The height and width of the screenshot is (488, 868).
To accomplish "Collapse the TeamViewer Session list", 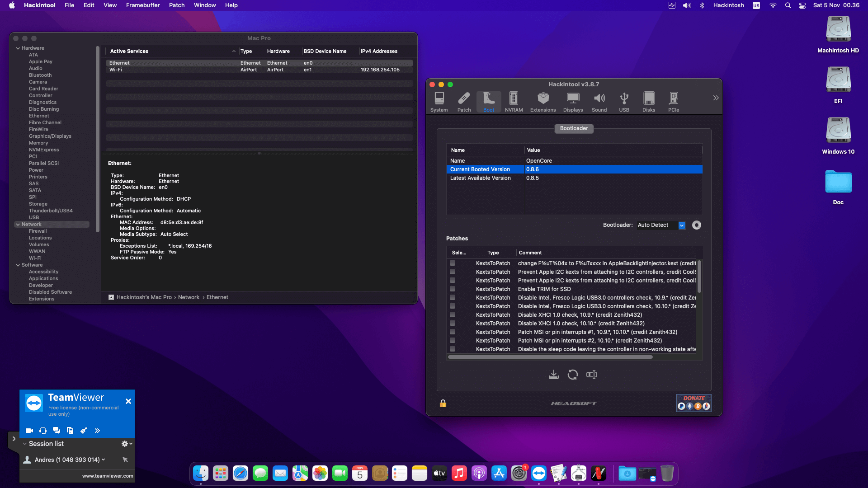I will pyautogui.click(x=25, y=444).
